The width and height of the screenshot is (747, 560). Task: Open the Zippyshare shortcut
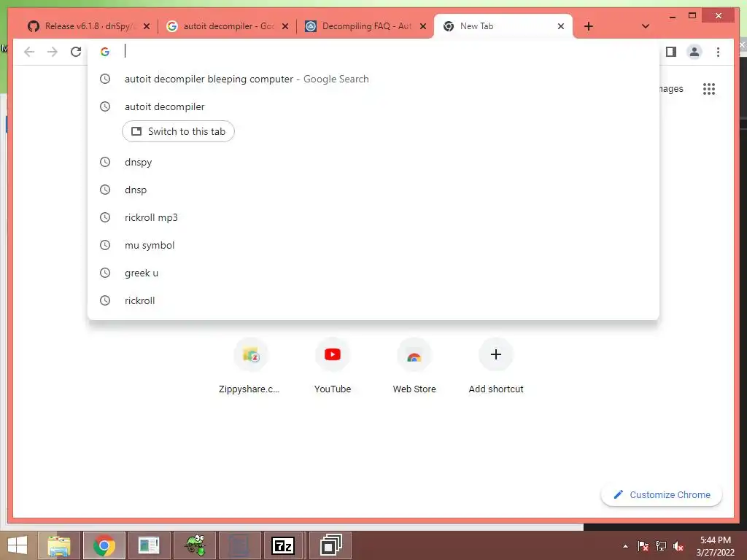click(251, 366)
